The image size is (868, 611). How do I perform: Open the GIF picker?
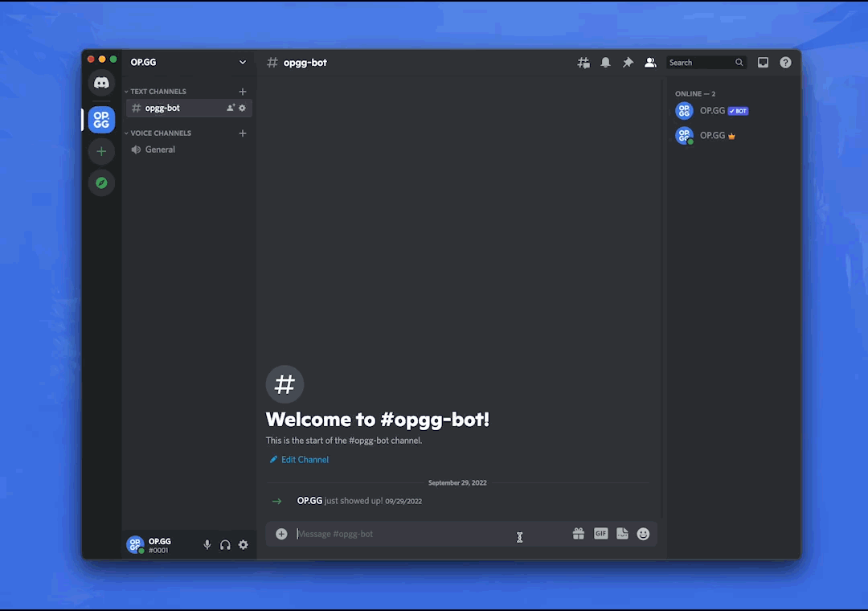pyautogui.click(x=600, y=534)
